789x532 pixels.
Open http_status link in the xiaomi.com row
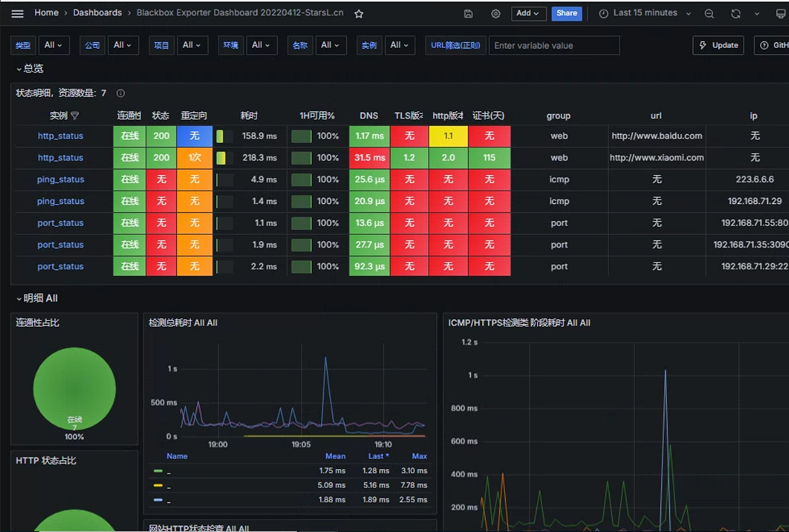60,157
